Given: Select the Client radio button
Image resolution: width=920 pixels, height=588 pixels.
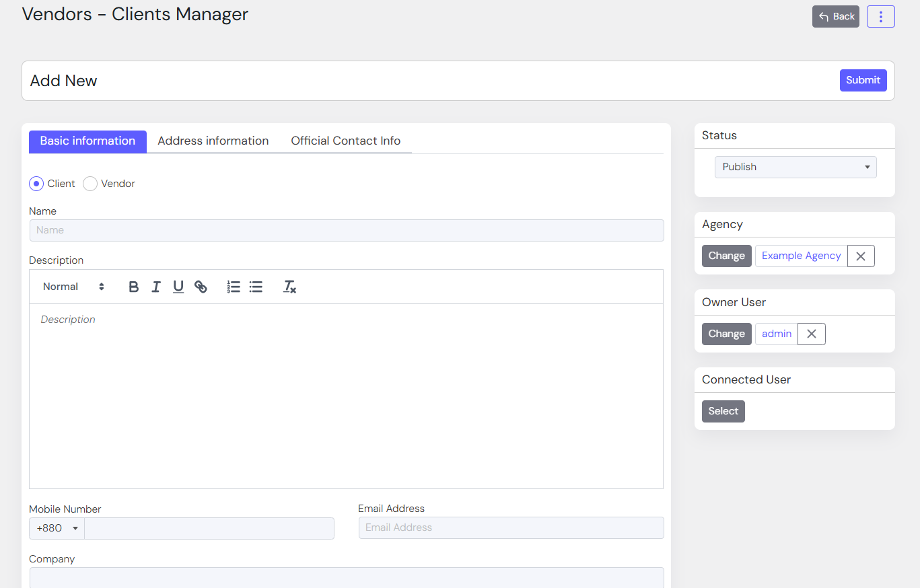Looking at the screenshot, I should coord(36,184).
